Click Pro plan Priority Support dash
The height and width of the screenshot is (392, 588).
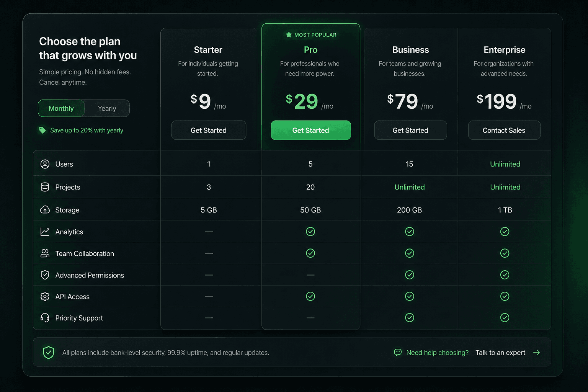pos(310,318)
